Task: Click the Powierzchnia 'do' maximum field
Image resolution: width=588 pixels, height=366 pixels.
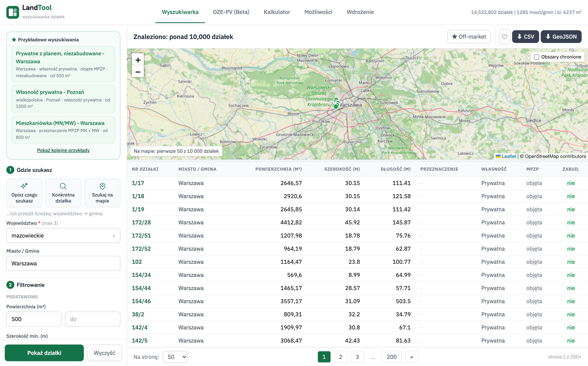Action: pos(93,319)
